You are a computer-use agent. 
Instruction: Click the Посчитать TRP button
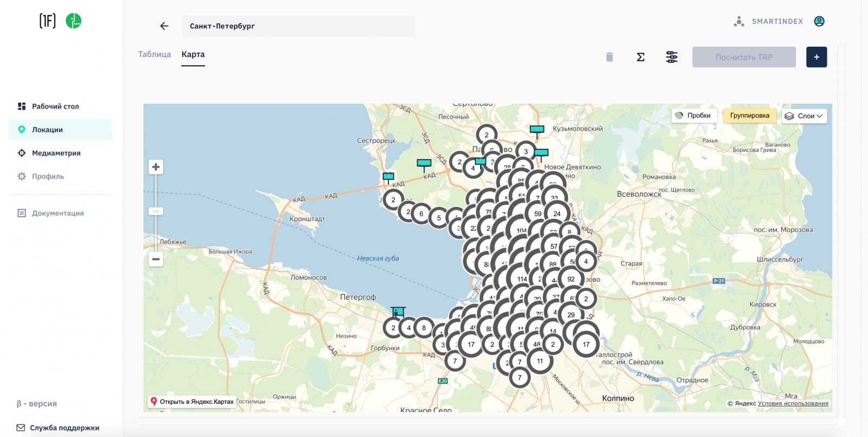(744, 57)
